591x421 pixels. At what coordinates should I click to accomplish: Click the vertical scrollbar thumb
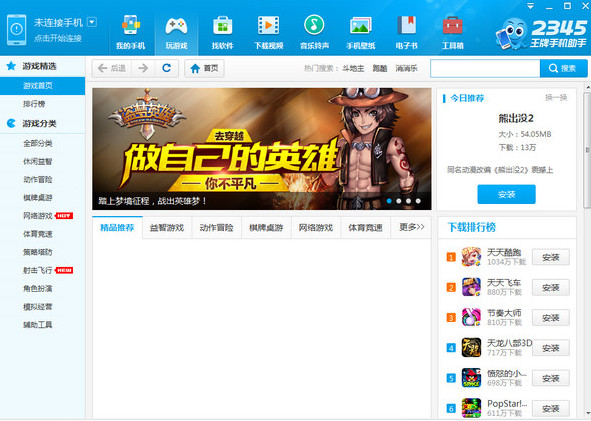587,150
